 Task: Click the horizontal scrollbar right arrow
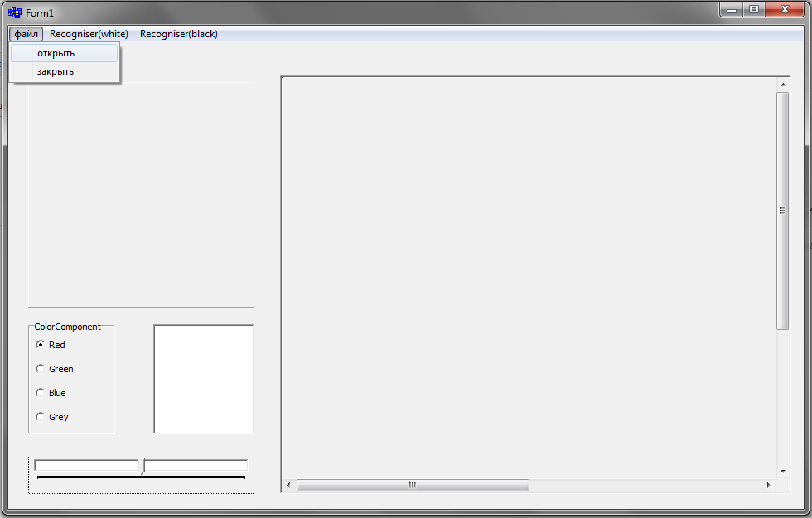769,486
